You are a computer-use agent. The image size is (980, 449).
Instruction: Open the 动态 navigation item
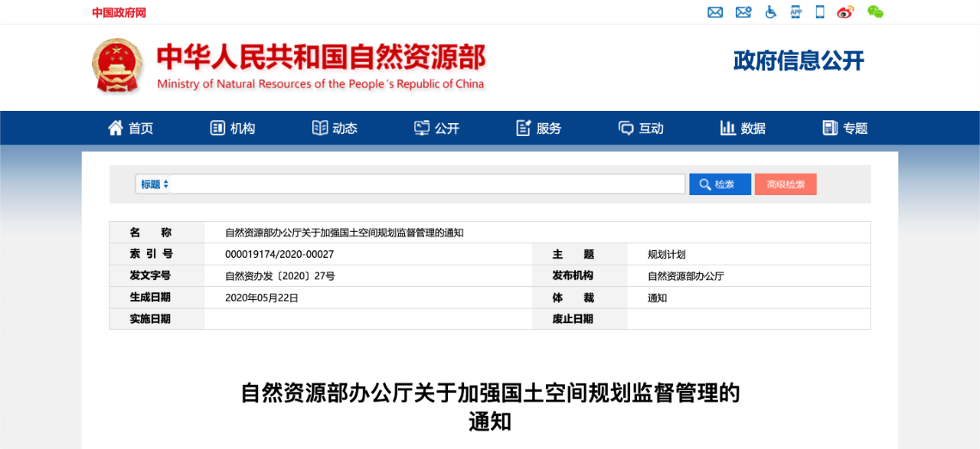click(x=335, y=128)
